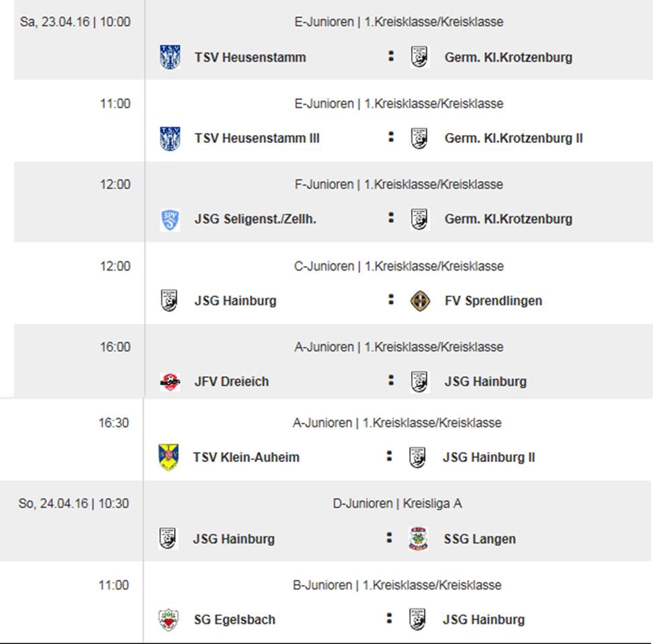Click the FV Sprendlingen club crest
653x644 pixels.
420,301
